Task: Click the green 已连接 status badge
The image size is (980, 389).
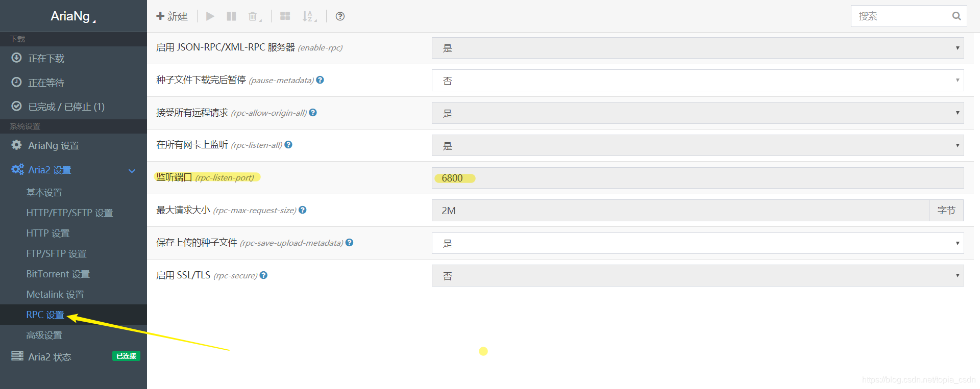Action: [x=126, y=356]
